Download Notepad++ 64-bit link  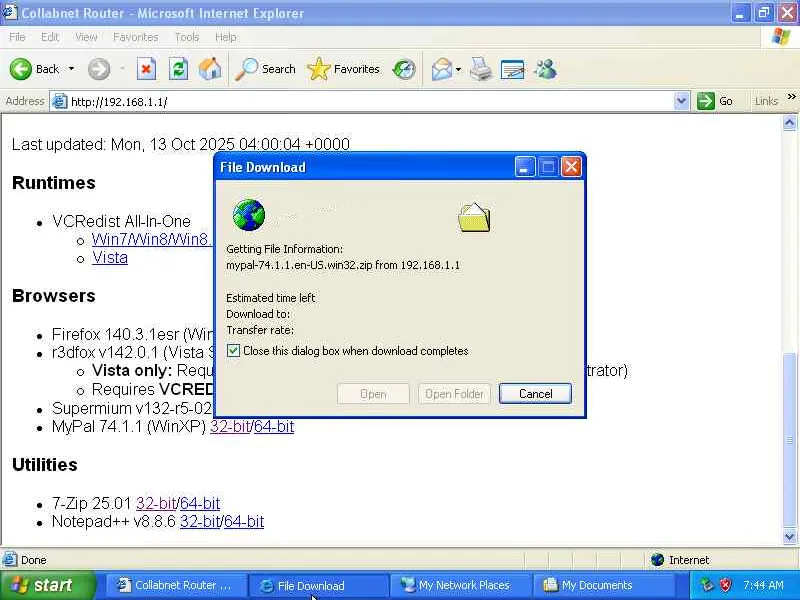(x=244, y=521)
